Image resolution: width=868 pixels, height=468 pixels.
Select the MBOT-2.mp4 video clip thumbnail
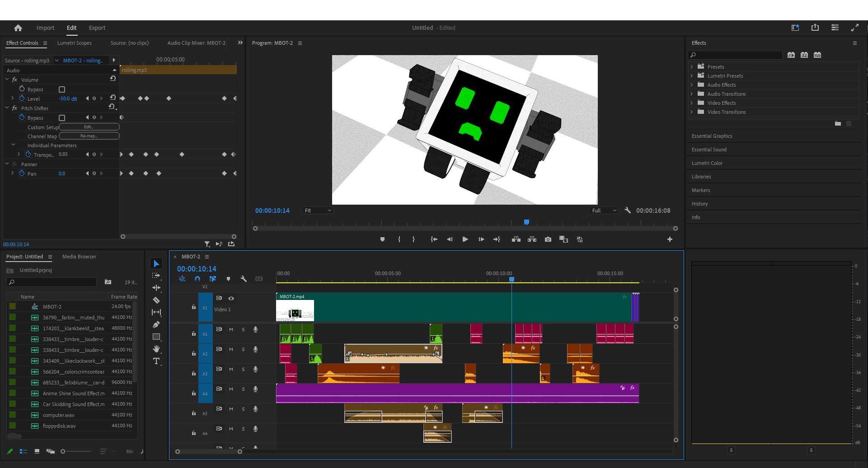point(295,311)
